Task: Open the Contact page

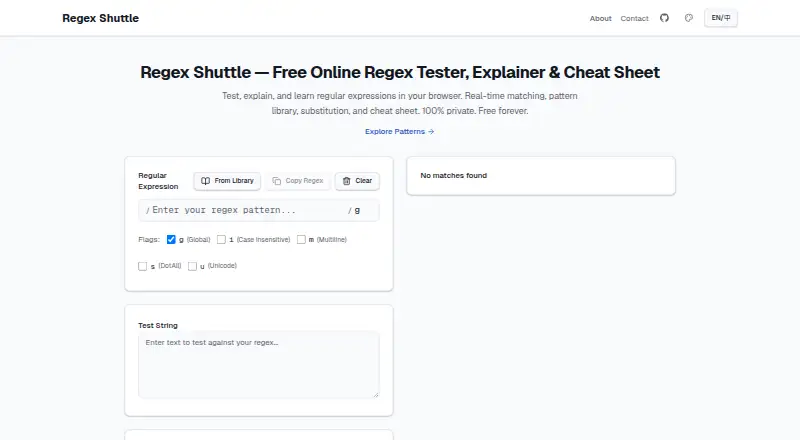Action: (634, 18)
